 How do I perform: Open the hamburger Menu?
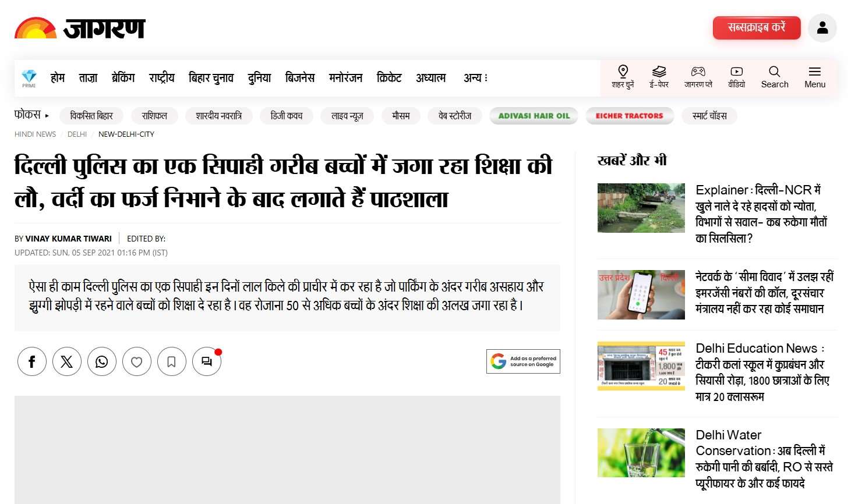click(814, 77)
